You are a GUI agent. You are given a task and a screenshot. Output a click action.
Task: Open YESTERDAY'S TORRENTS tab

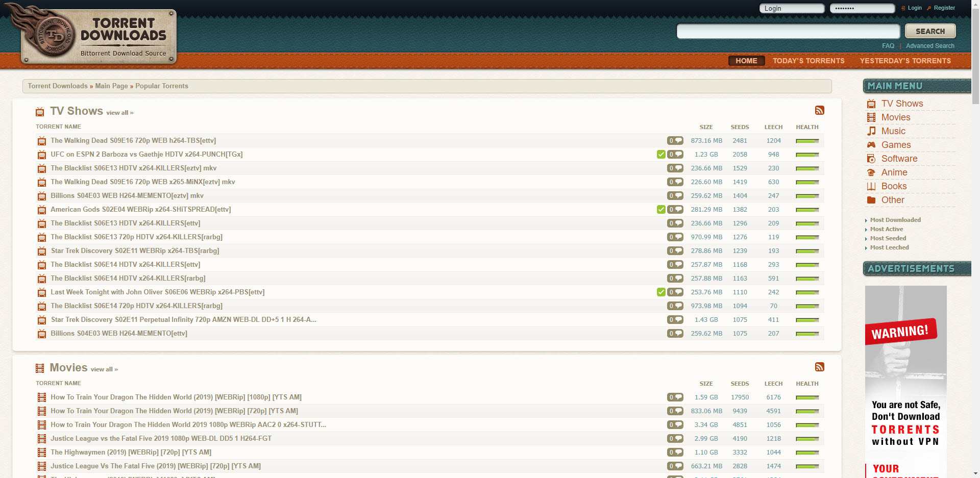point(905,61)
